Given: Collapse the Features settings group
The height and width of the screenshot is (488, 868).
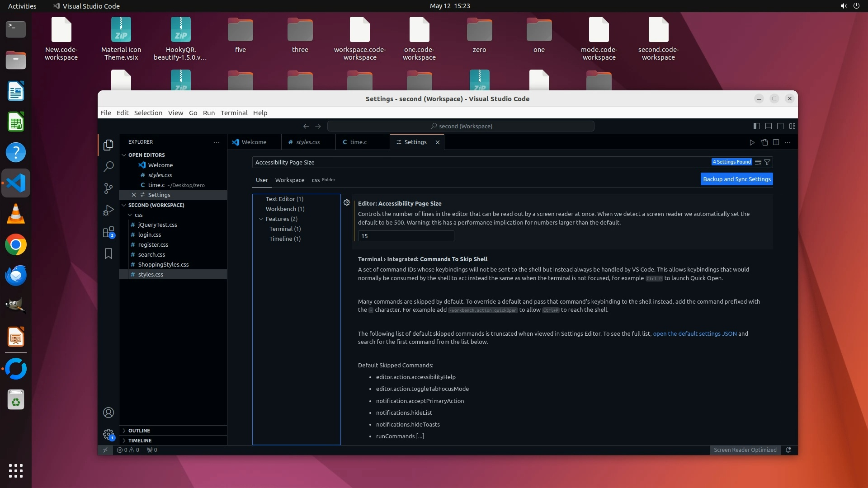Looking at the screenshot, I should pyautogui.click(x=261, y=219).
